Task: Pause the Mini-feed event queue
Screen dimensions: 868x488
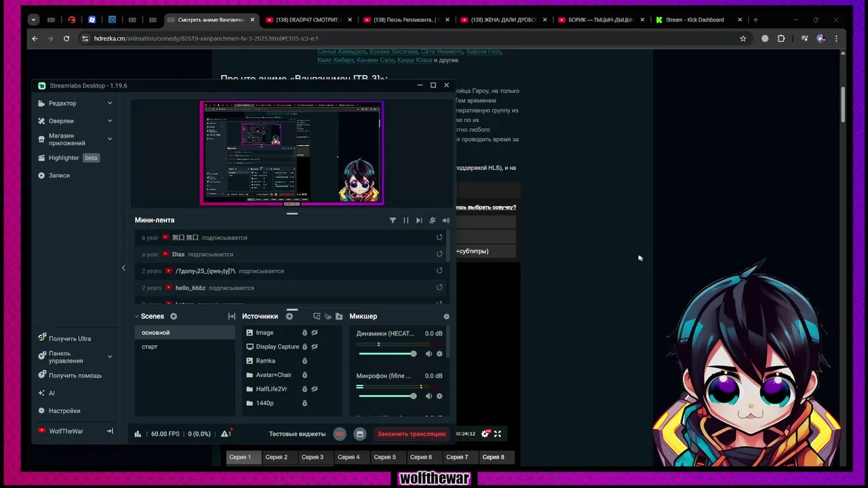Action: [x=406, y=220]
